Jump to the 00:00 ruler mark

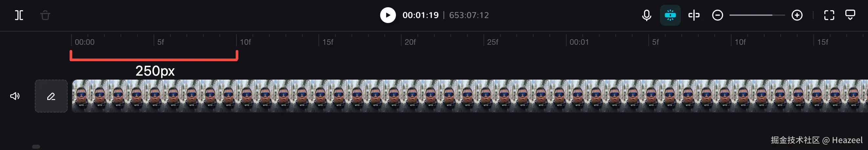(84, 42)
